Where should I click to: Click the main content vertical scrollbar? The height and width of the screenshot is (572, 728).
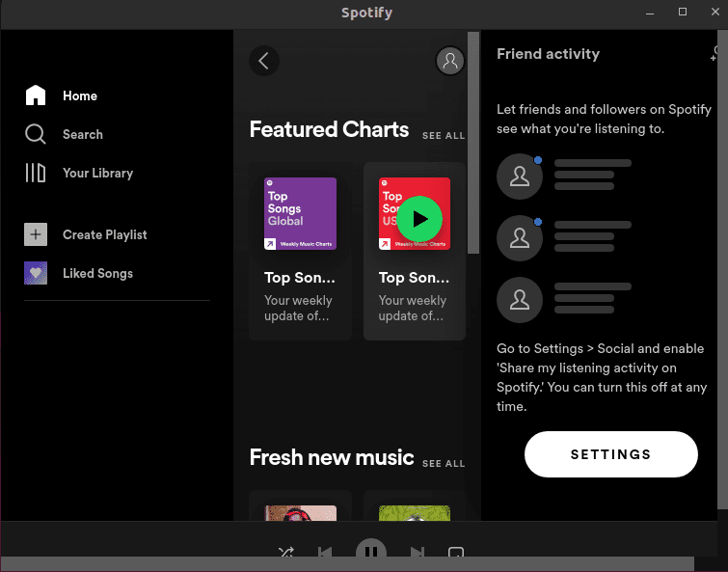[473, 143]
